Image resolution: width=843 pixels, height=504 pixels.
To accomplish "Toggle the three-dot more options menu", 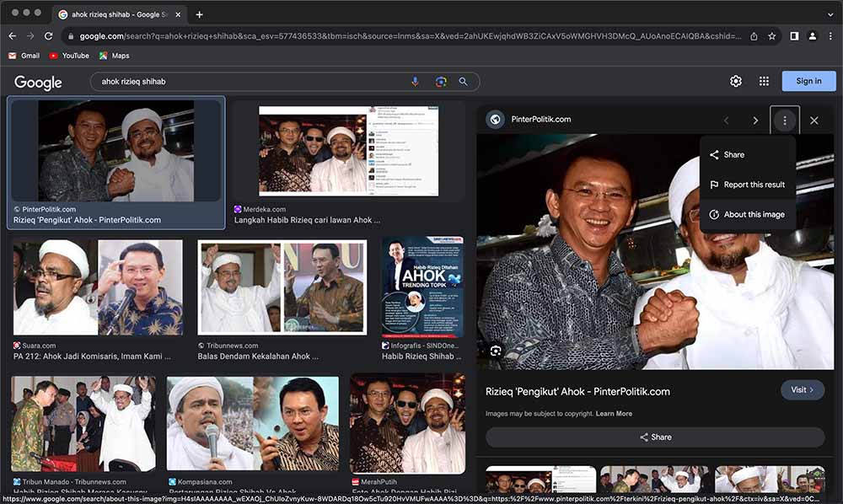I will pyautogui.click(x=785, y=121).
